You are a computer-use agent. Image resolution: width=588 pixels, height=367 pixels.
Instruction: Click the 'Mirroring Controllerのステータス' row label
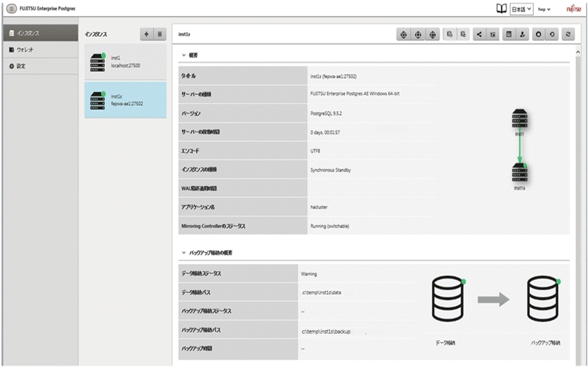click(x=213, y=226)
